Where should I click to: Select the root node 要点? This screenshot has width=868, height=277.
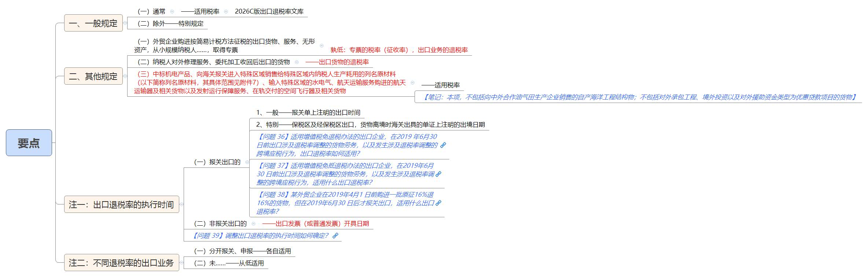pos(29,143)
